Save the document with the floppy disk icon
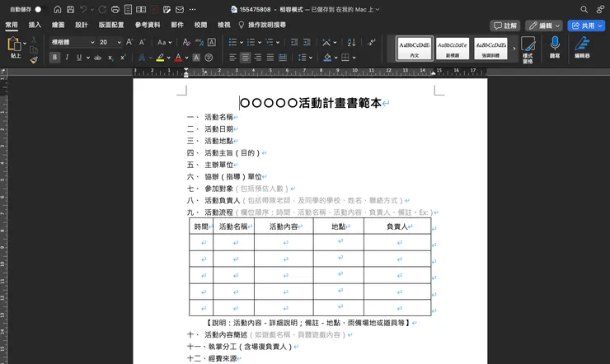 [x=70, y=9]
